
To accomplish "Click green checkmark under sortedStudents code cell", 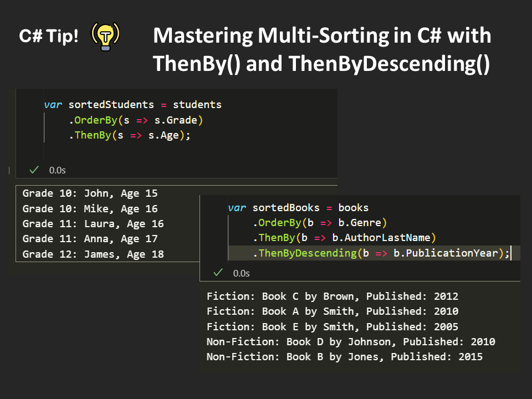I will click(x=34, y=170).
